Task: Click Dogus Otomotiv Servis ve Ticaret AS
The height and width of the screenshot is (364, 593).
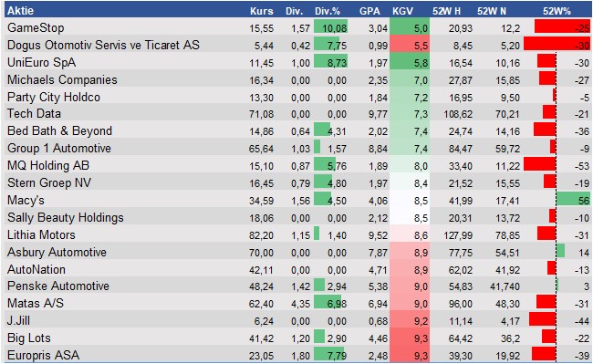Action: (x=103, y=45)
